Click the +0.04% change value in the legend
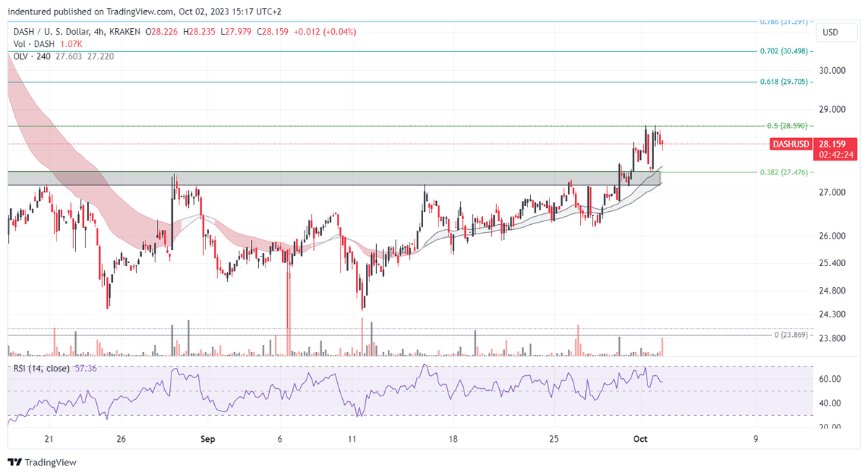 coord(340,31)
